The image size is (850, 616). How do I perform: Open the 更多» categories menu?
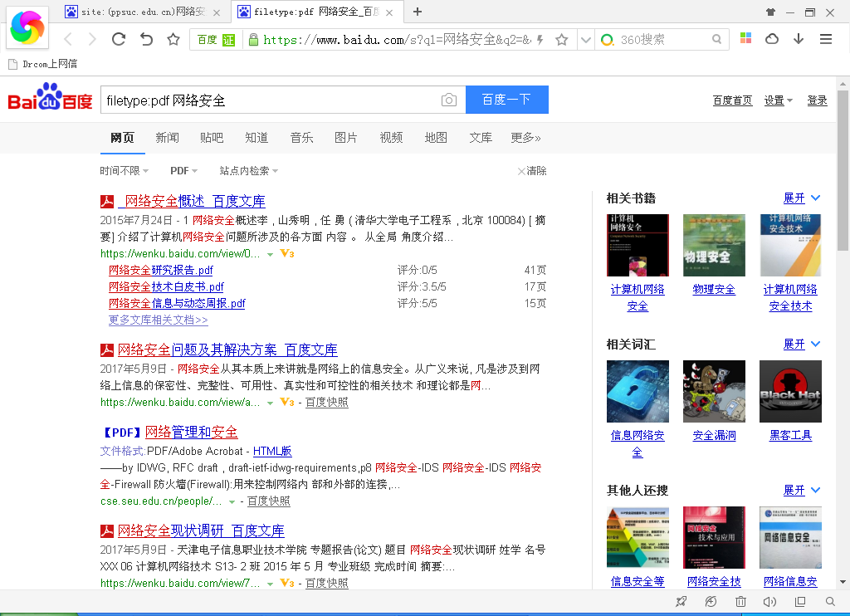[525, 138]
